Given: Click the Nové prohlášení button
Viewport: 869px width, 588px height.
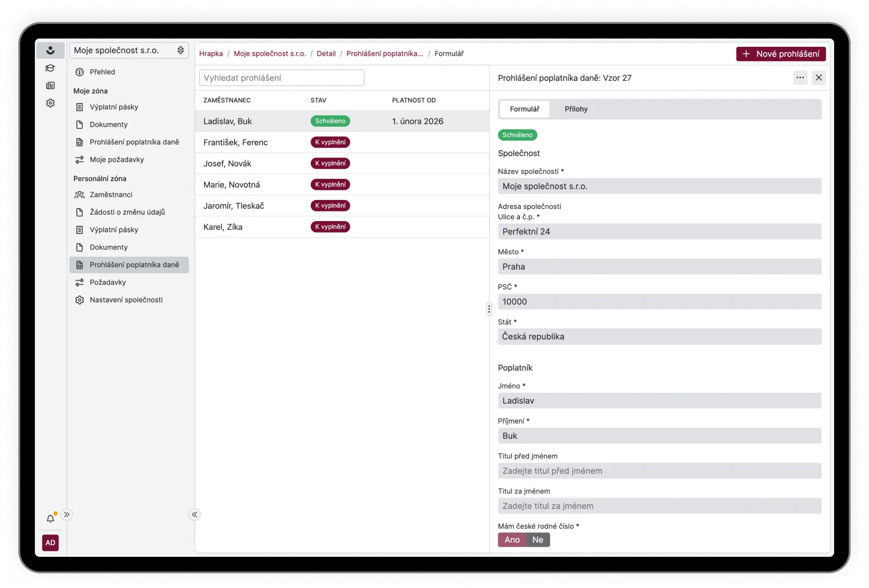Looking at the screenshot, I should point(781,54).
